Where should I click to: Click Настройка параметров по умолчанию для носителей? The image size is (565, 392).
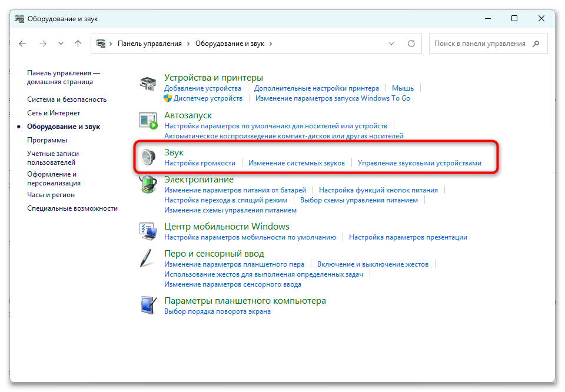coord(275,126)
